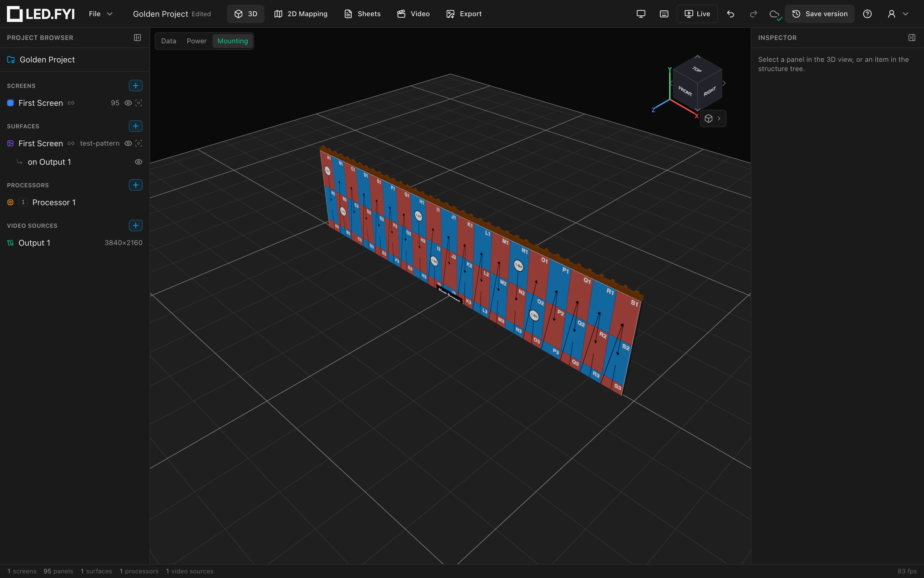The width and height of the screenshot is (924, 578).
Task: Toggle visibility of on Output 1
Action: 139,162
